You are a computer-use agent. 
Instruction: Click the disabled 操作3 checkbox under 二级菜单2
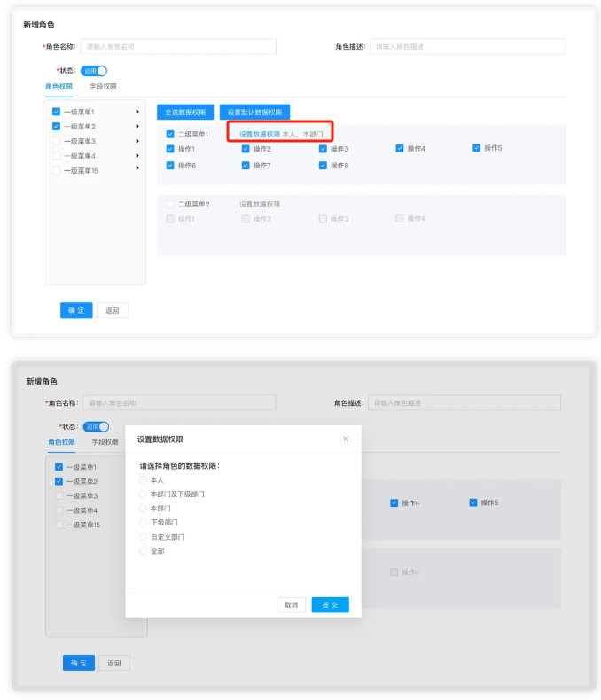pyautogui.click(x=323, y=219)
